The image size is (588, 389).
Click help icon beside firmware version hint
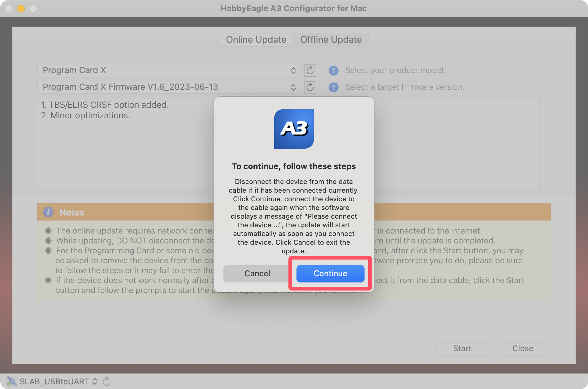click(333, 87)
